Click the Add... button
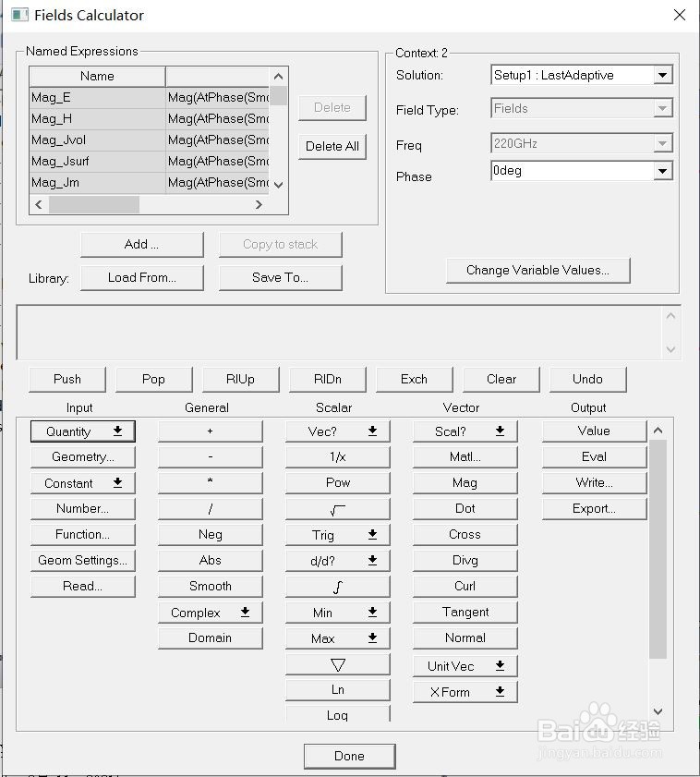700x777 pixels. [141, 244]
